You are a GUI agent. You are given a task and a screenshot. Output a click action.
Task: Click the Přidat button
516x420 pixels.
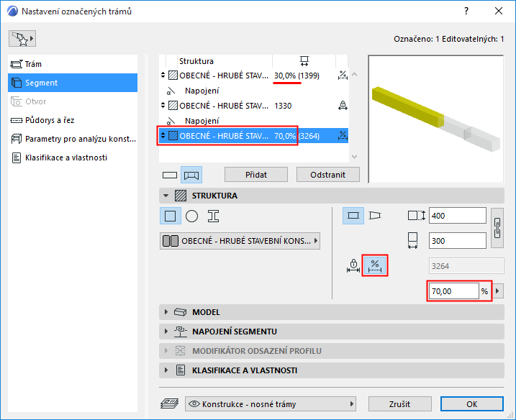click(256, 175)
